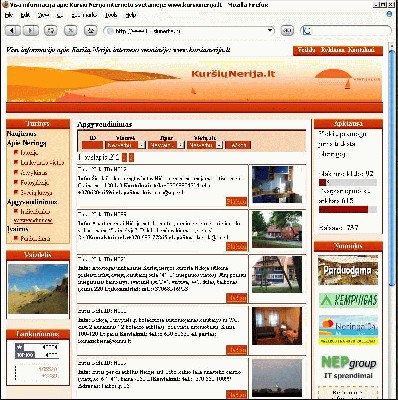Click the sand dunes picture in Vaizdelis panel
Screen dimensions: 398x400
click(38, 289)
